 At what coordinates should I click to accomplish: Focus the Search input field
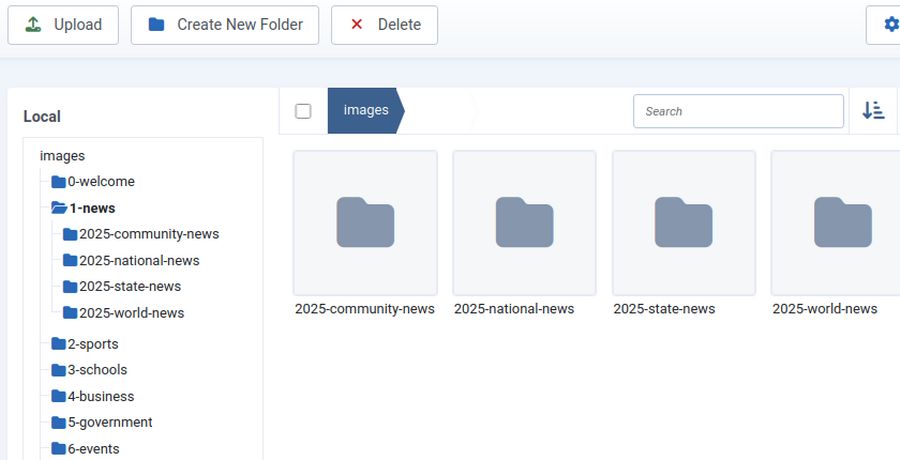(738, 111)
